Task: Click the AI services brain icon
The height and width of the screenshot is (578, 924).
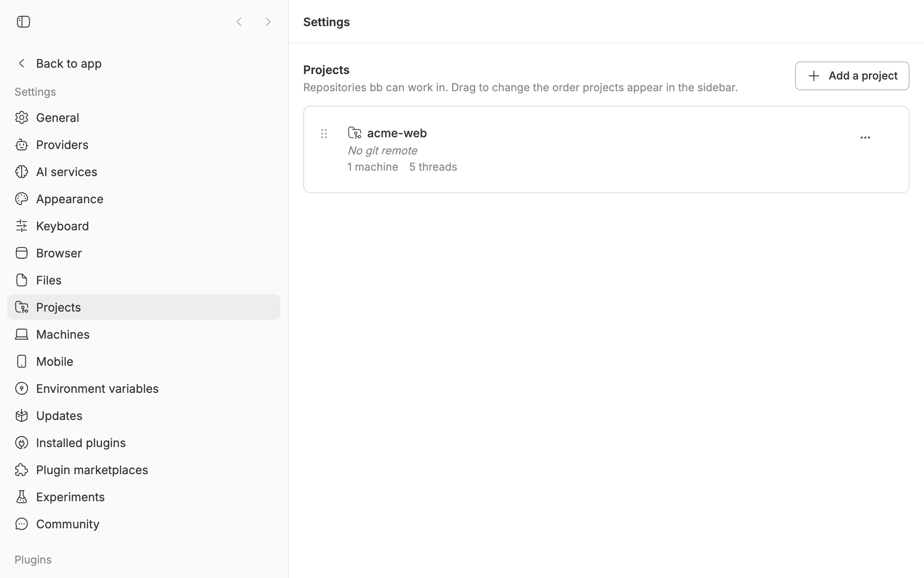Action: pos(22,172)
